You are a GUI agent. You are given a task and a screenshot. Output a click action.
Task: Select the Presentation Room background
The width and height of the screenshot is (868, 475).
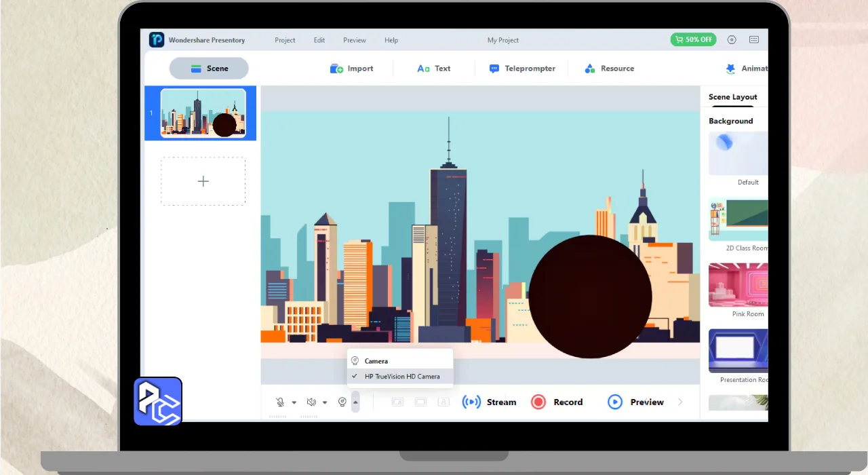pyautogui.click(x=738, y=351)
